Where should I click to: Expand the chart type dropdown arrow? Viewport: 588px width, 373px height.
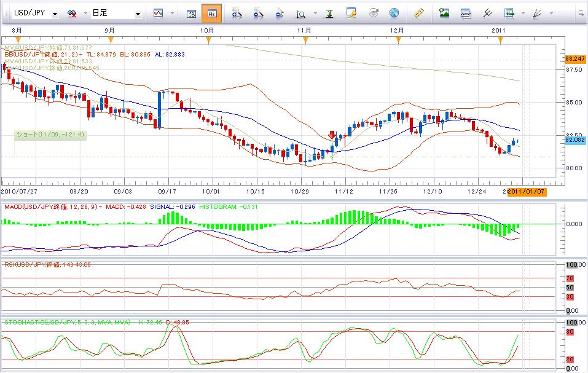(172, 14)
